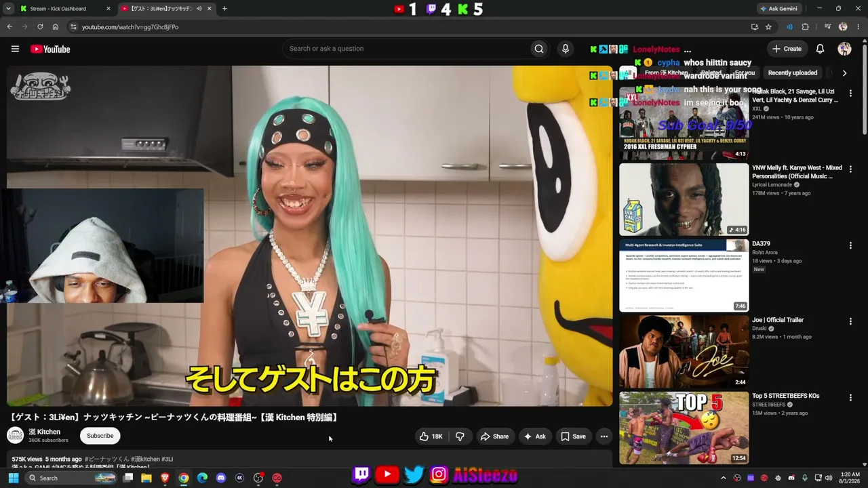This screenshot has width=868, height=488.
Task: Open the YouTube guide hamburger menu
Action: [x=15, y=49]
